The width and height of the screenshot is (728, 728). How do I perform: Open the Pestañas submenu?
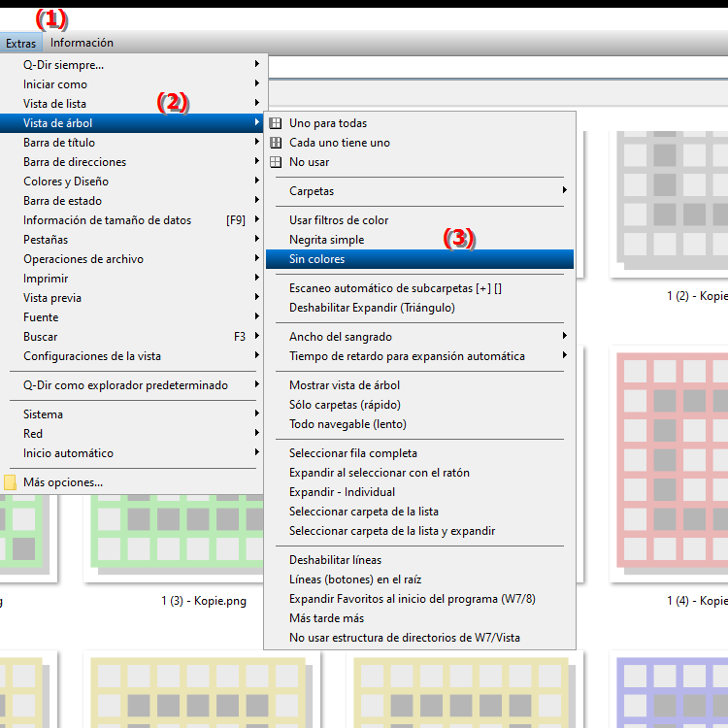click(132, 240)
